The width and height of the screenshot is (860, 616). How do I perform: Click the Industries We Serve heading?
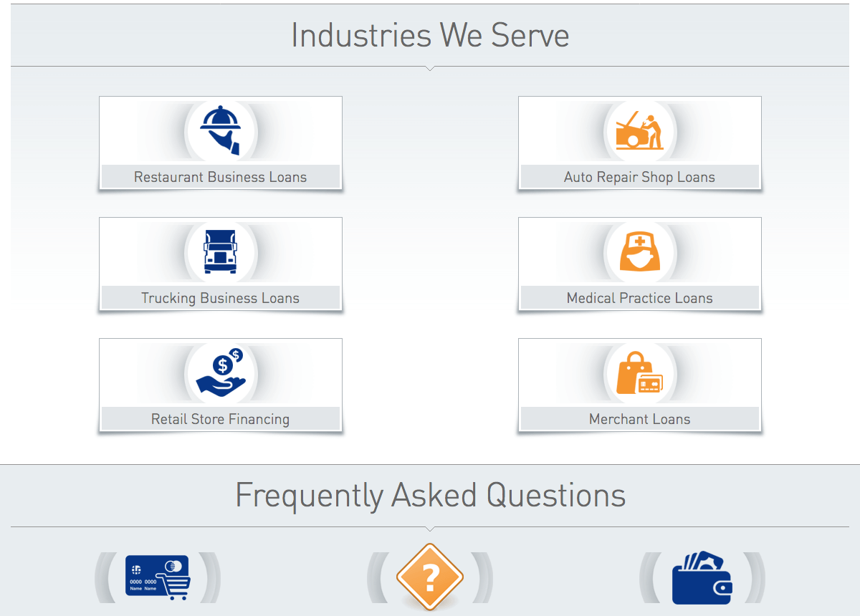pos(430,35)
